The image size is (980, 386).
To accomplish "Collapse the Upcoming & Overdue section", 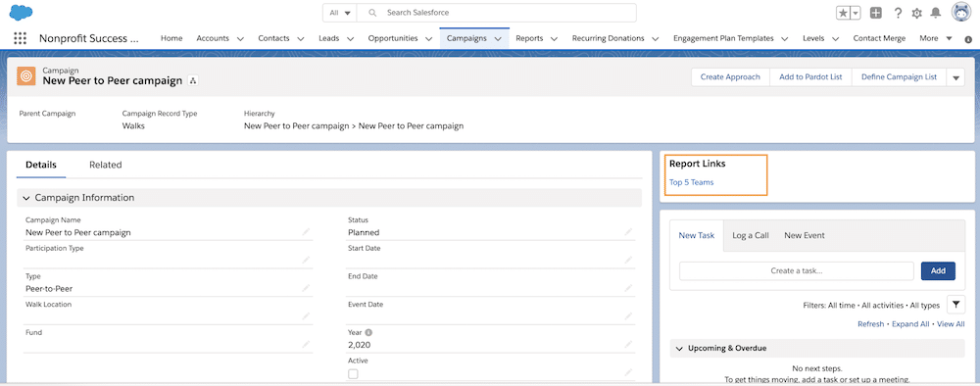I will click(679, 349).
